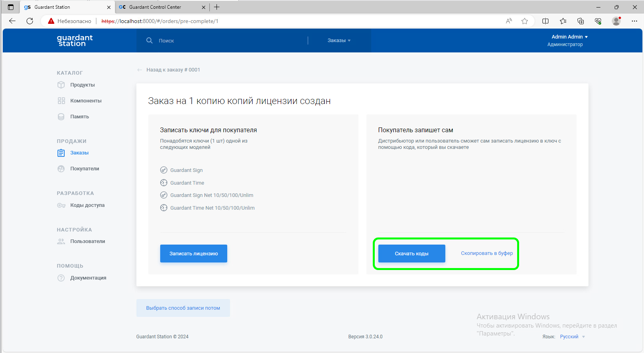Select the Guardant Time model text
644x353 pixels.
tap(187, 183)
